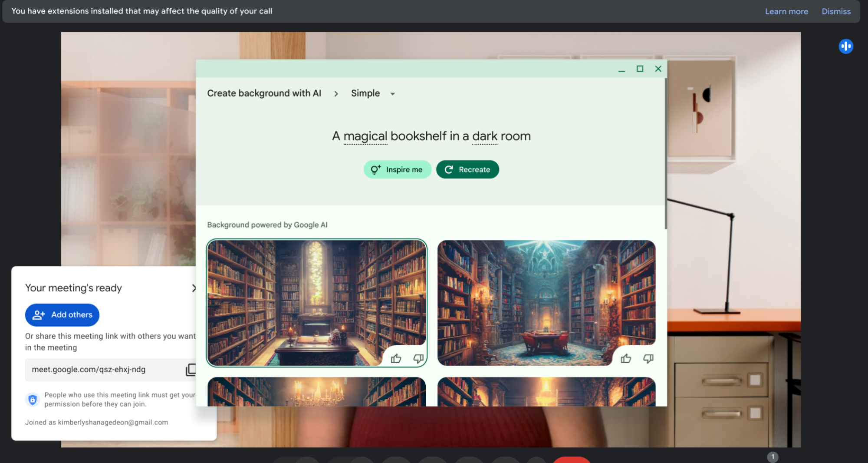This screenshot has height=463, width=868.
Task: Click the Recreate button
Action: tap(467, 169)
